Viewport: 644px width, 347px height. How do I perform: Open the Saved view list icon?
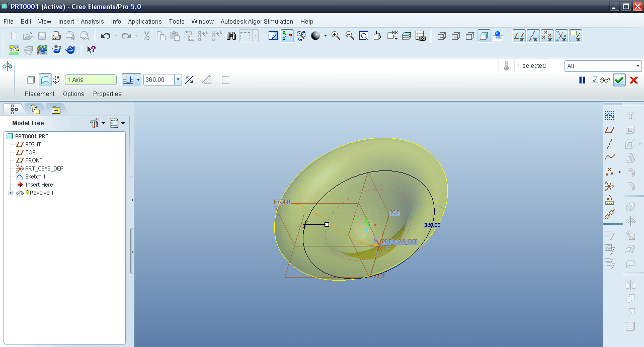(392, 36)
